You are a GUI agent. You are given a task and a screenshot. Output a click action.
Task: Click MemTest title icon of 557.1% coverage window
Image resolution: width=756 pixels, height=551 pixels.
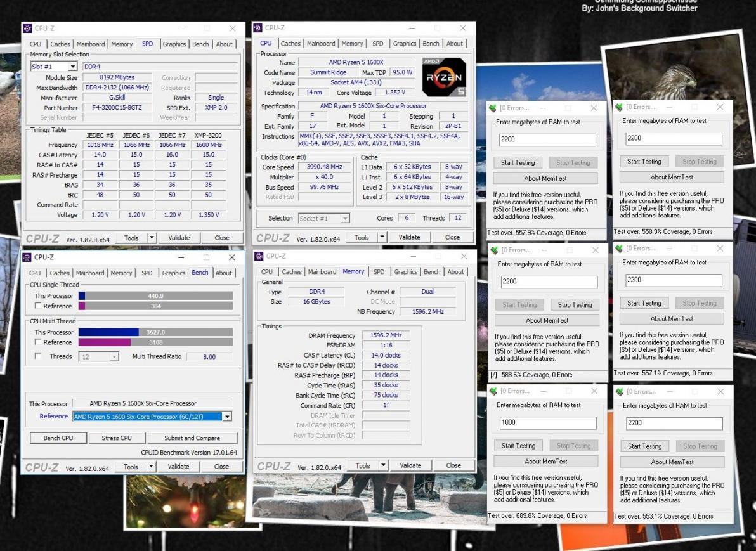click(619, 249)
